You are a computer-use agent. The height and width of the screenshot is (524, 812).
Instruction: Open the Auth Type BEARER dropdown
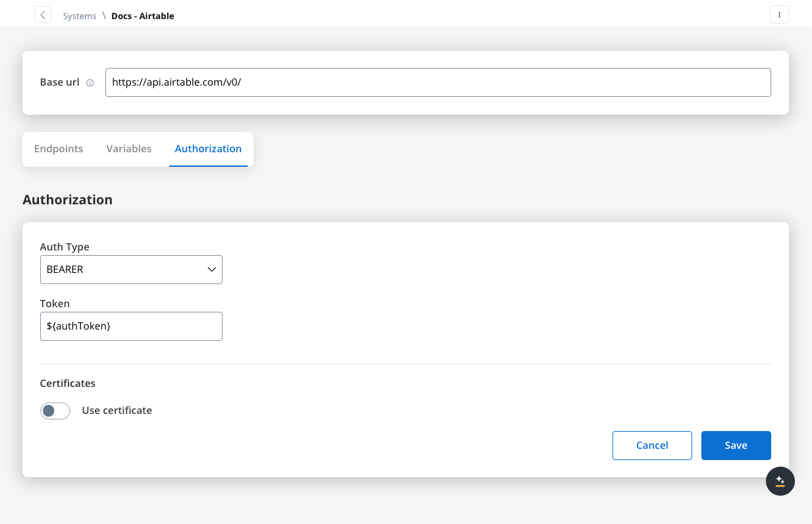point(131,270)
